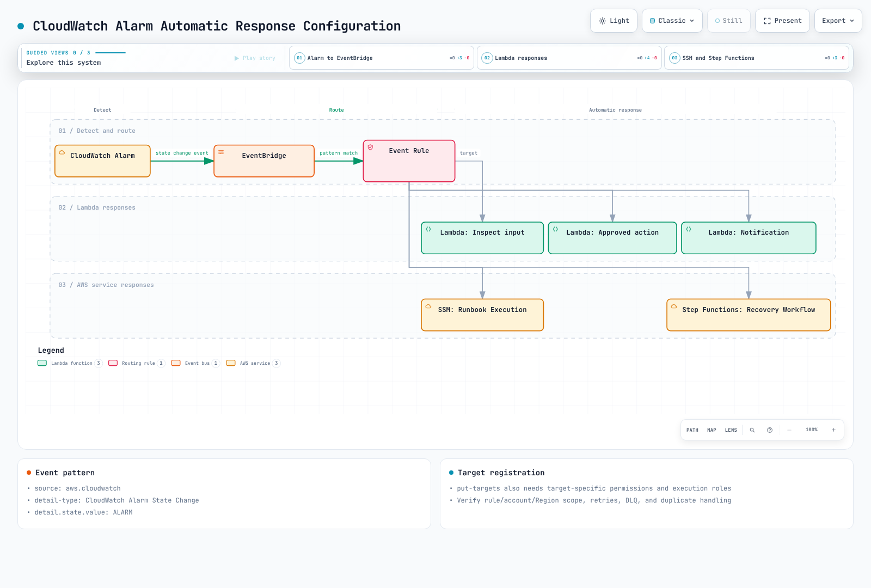Screen dimensions: 871x588
Task: Click "detail.state.value: ALARM" bullet
Action: tap(83, 512)
